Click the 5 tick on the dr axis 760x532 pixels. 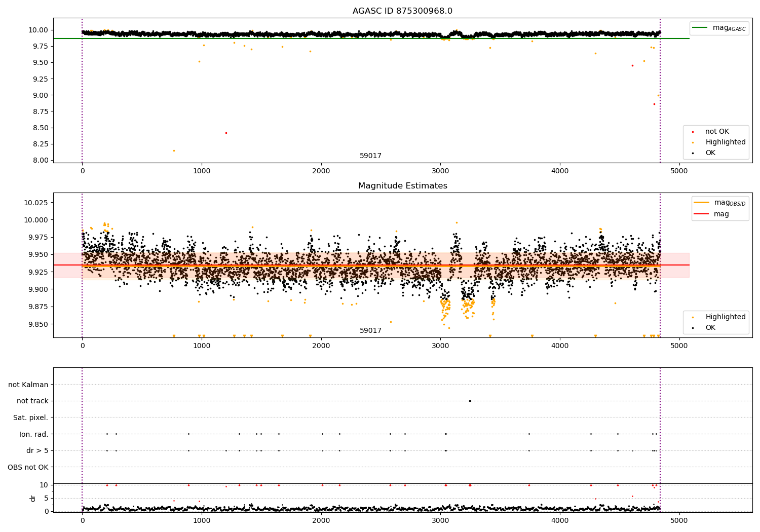click(46, 498)
